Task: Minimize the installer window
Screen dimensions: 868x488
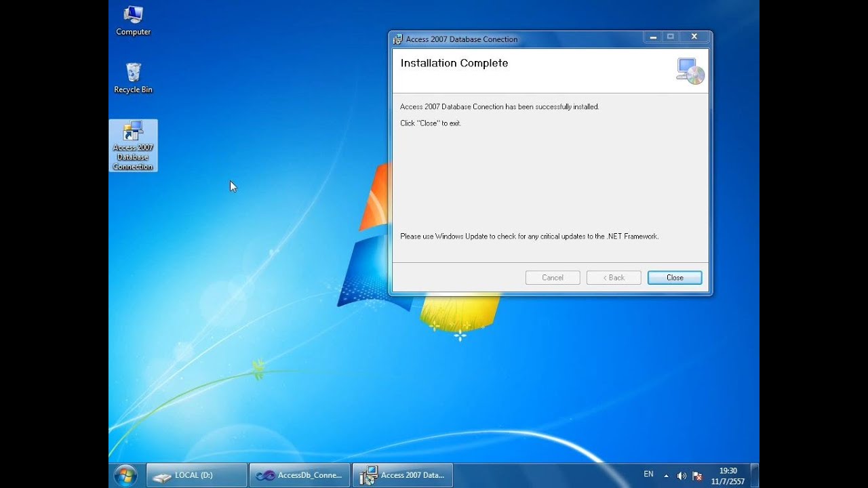Action: [652, 37]
